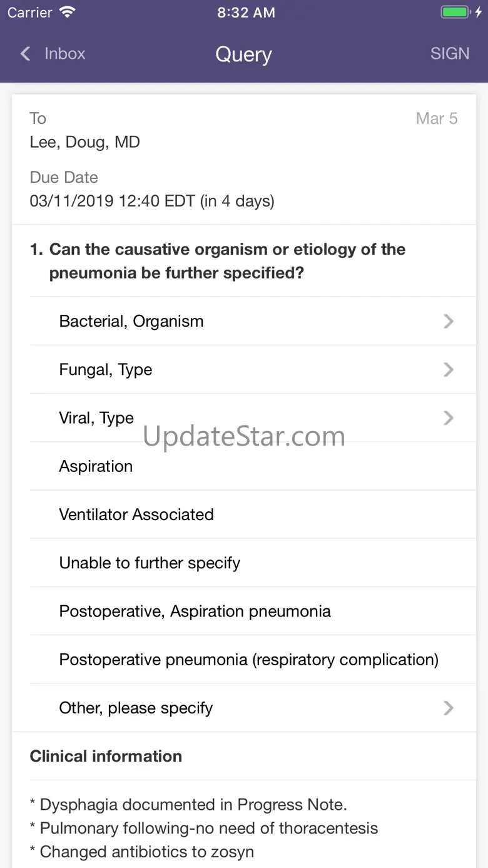
Task: Select the Aspiration option
Action: pyautogui.click(x=253, y=466)
